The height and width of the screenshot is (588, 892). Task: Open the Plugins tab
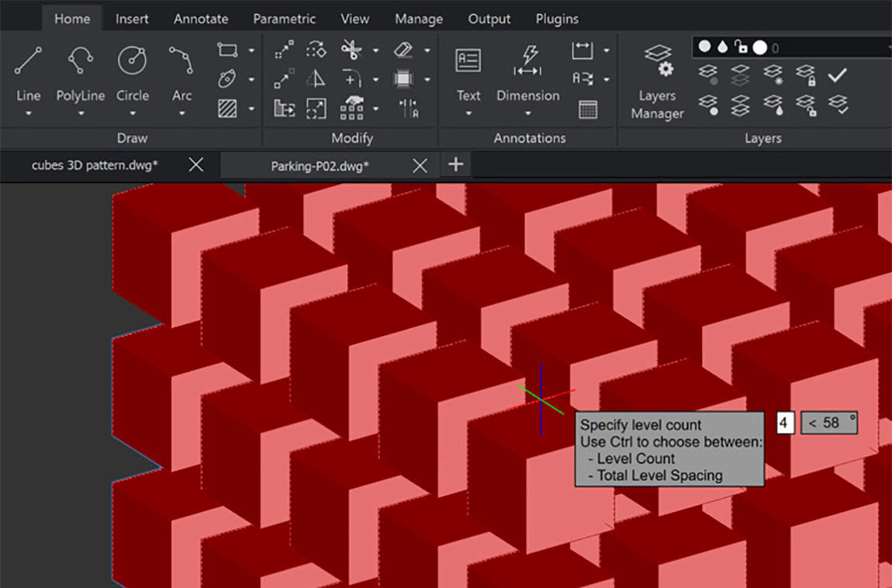(557, 19)
